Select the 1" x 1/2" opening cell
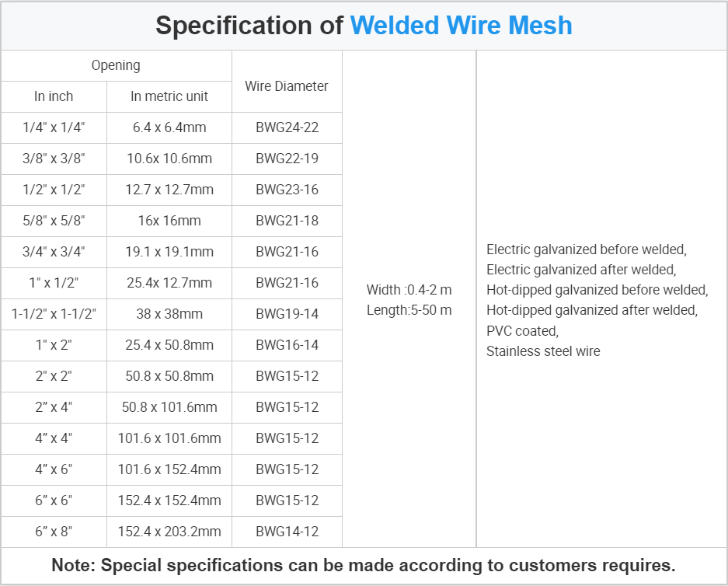The width and height of the screenshot is (728, 586). [x=54, y=283]
